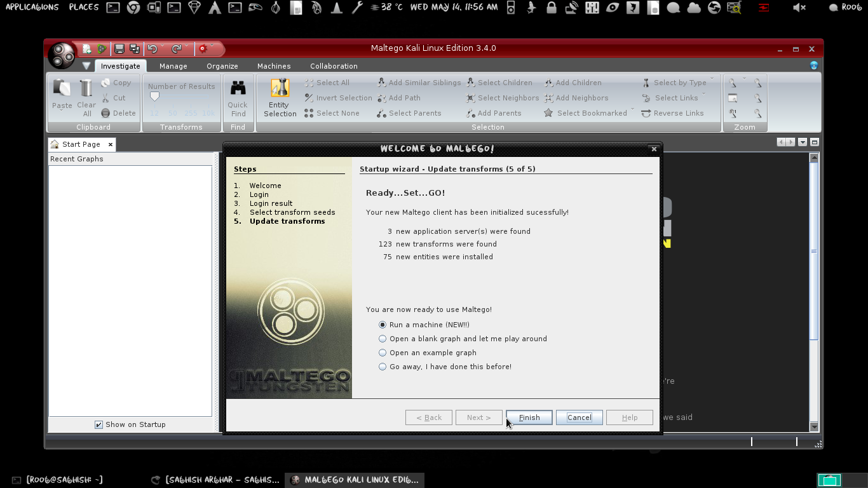868x488 pixels.
Task: Open the red gear icon's dropdown arrow
Action: click(x=212, y=46)
